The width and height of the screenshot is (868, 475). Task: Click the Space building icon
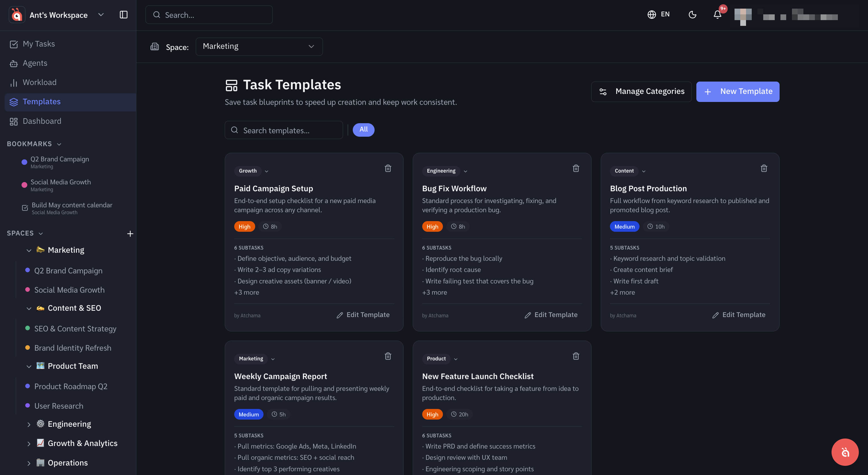(155, 47)
